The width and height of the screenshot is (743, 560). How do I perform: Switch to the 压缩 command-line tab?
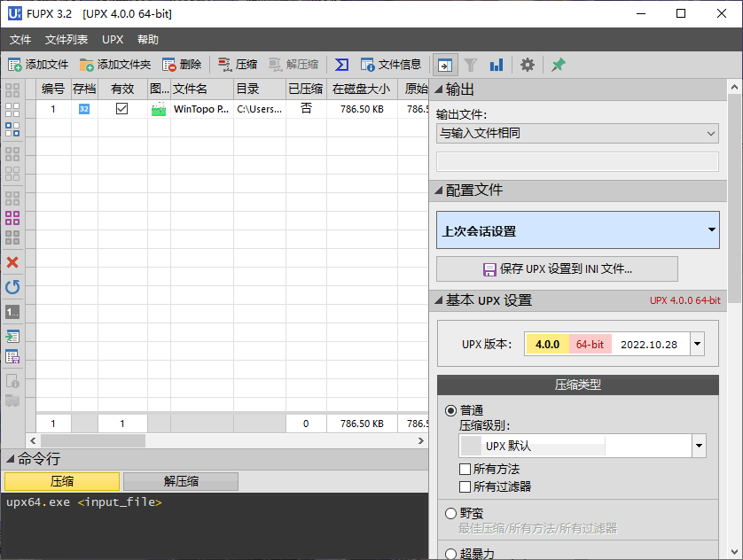pos(62,481)
